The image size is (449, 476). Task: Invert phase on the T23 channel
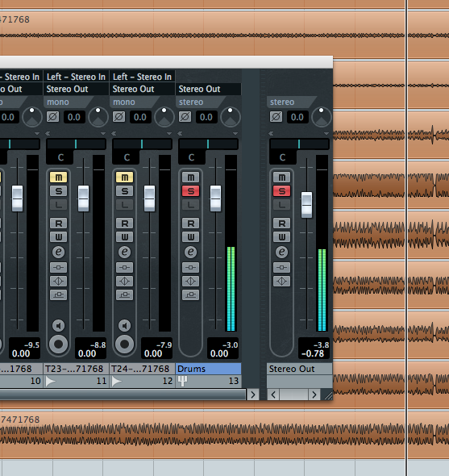pyautogui.click(x=52, y=117)
